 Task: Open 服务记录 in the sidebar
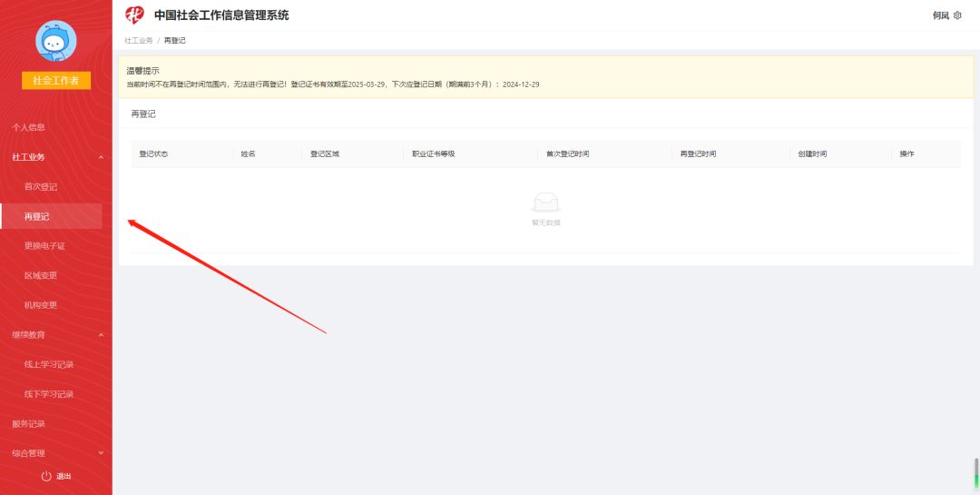[x=28, y=424]
